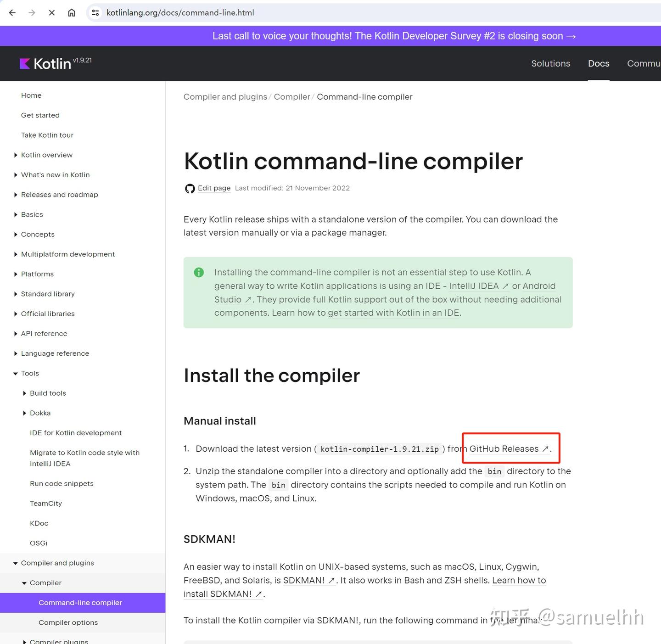The width and height of the screenshot is (661, 644).
Task: Navigate back using the browser back arrow
Action: [x=12, y=12]
